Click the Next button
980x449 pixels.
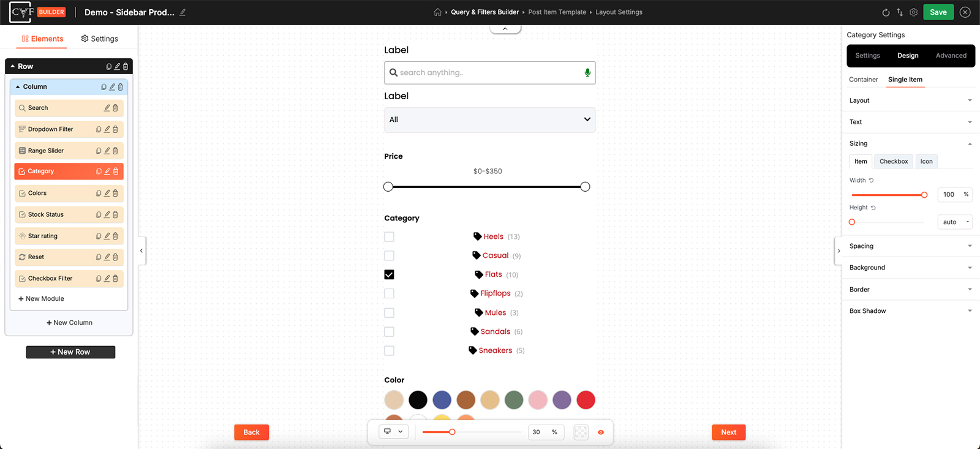(x=729, y=432)
